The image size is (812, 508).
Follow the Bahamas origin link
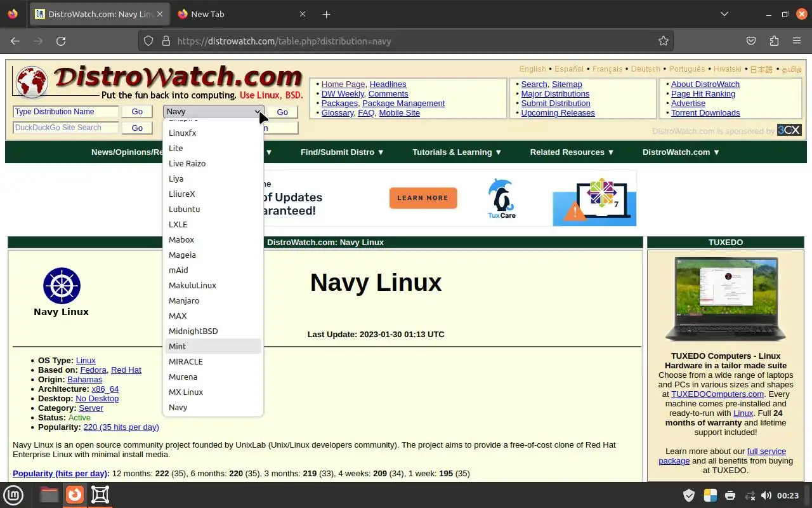pyautogui.click(x=84, y=379)
